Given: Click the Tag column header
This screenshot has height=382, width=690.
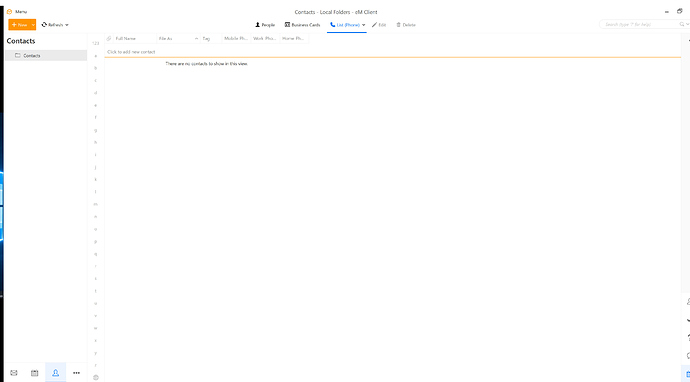Looking at the screenshot, I should click(x=211, y=39).
